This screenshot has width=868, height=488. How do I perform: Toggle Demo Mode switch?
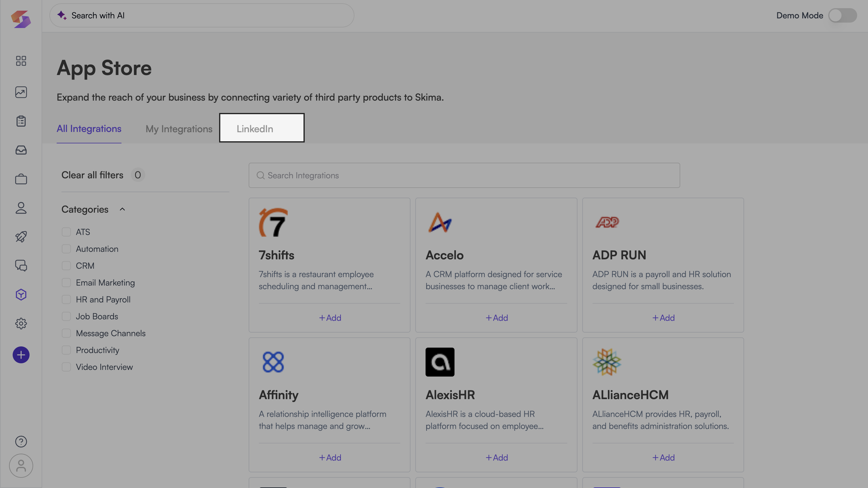pyautogui.click(x=842, y=15)
